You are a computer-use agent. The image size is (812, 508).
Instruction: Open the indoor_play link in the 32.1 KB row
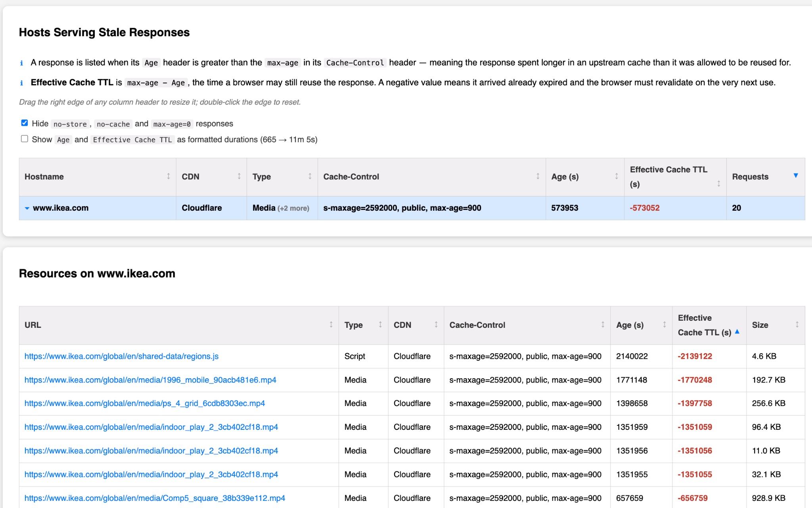tap(151, 474)
